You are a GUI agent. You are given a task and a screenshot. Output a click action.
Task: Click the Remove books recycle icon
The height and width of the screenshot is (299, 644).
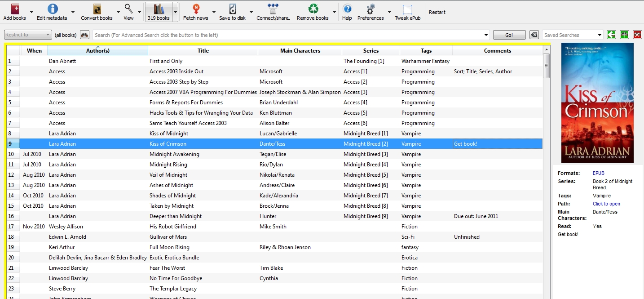point(313,9)
